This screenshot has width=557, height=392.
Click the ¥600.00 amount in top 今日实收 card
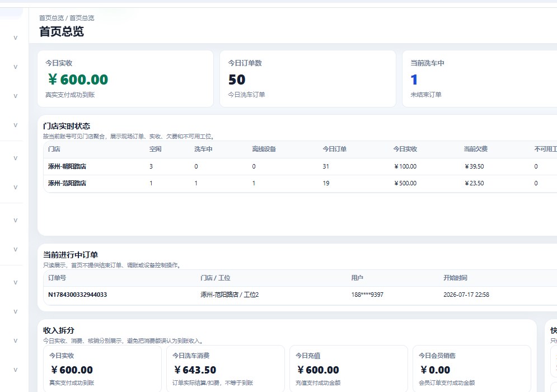click(x=78, y=80)
